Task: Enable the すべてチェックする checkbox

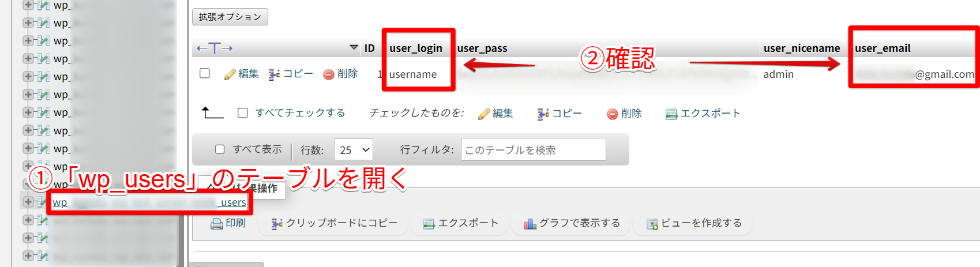Action: point(243,113)
